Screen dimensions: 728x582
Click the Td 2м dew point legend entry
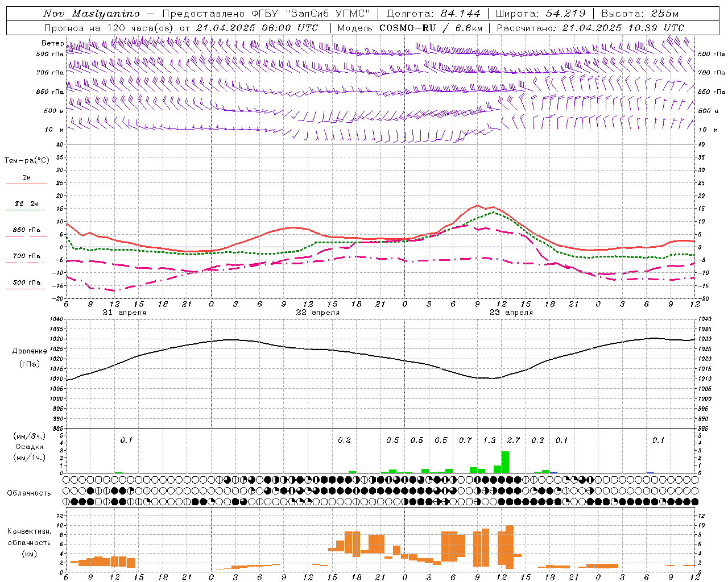tap(26, 203)
